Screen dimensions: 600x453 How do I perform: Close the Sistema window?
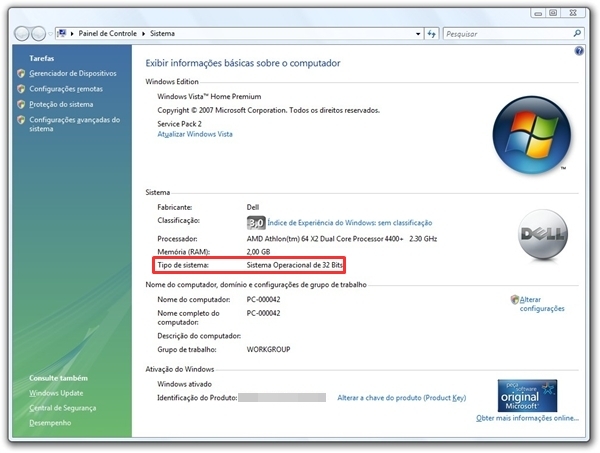[573, 13]
